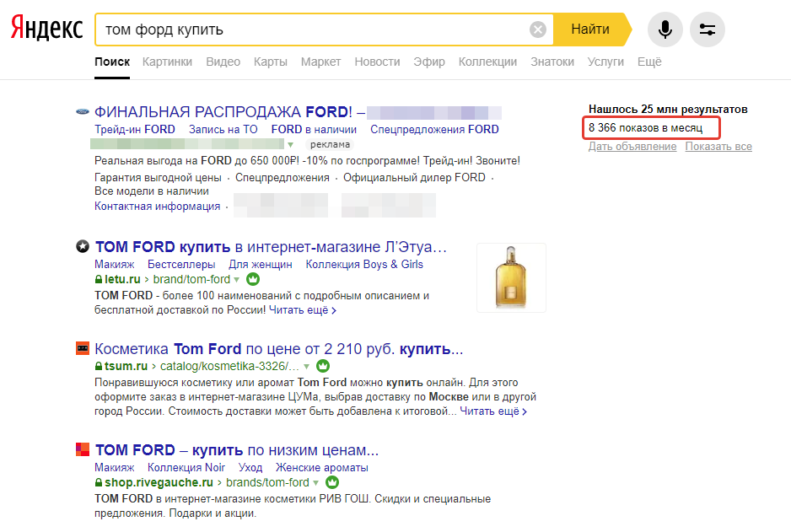This screenshot has width=791, height=532.
Task: Open search settings sliders icon
Action: [708, 30]
